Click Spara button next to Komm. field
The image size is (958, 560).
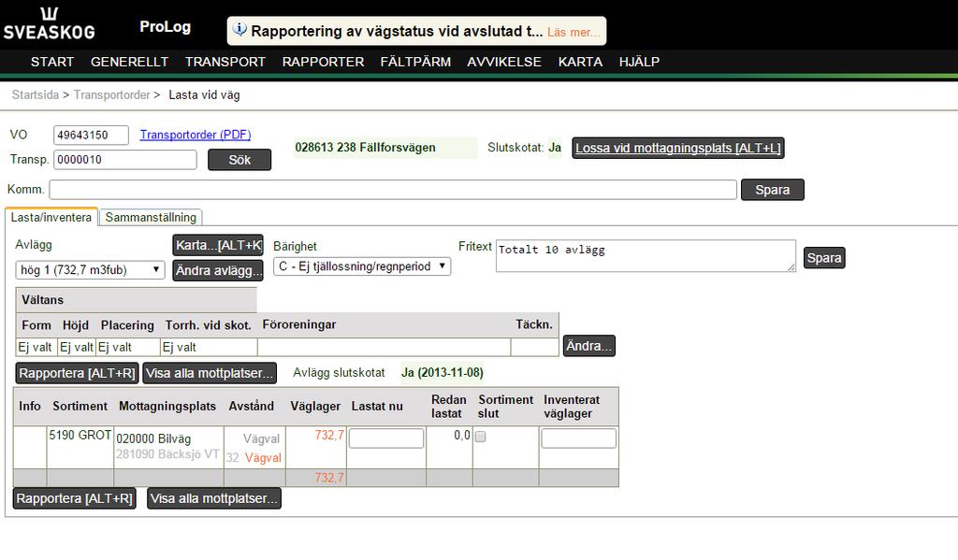click(772, 190)
